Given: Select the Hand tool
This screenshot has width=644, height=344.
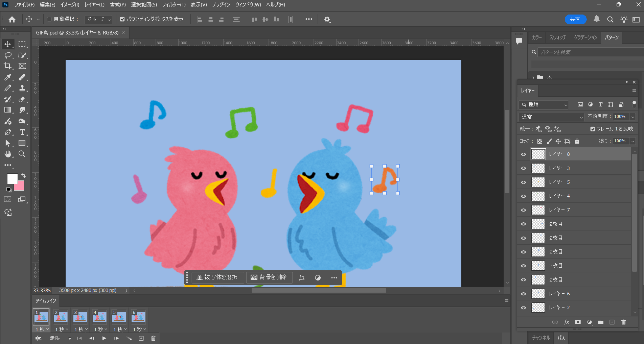Looking at the screenshot, I should [x=7, y=154].
